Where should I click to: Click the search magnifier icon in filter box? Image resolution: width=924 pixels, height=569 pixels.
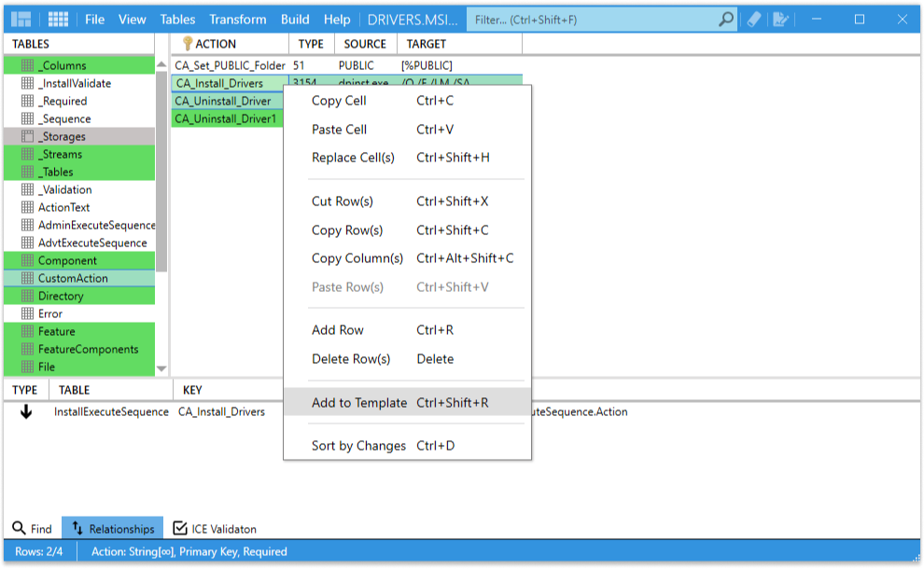(726, 20)
